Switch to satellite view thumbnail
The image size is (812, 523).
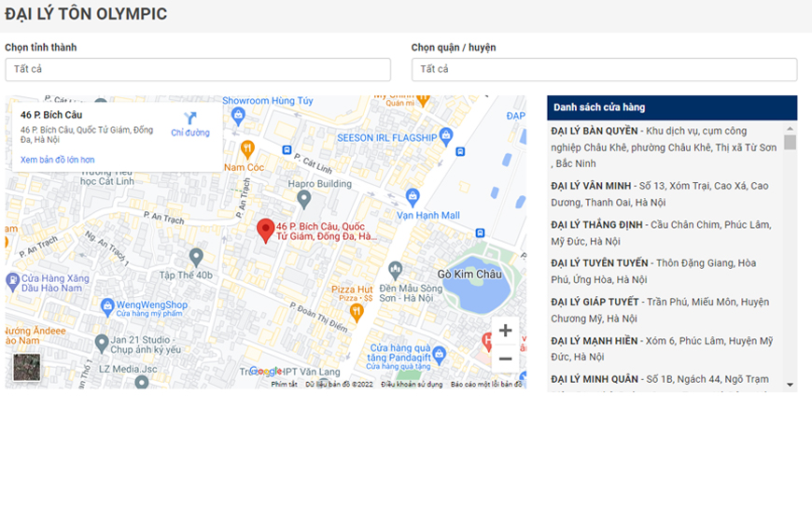26,367
